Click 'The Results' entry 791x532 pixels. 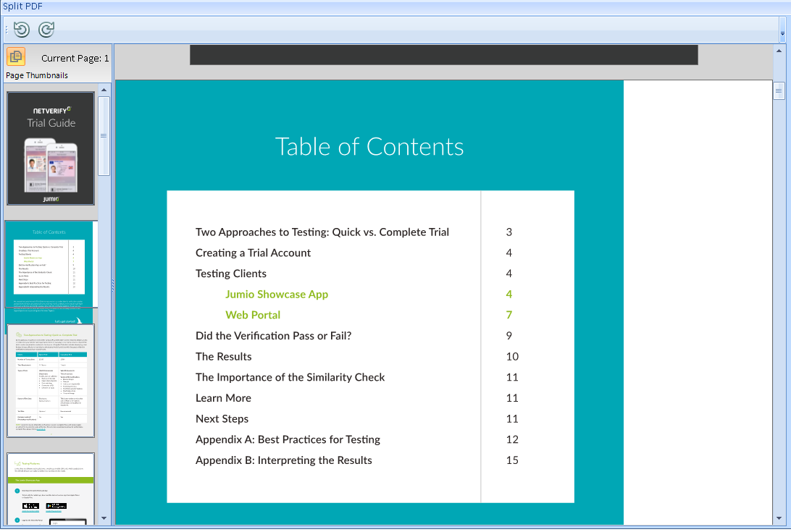tap(223, 357)
